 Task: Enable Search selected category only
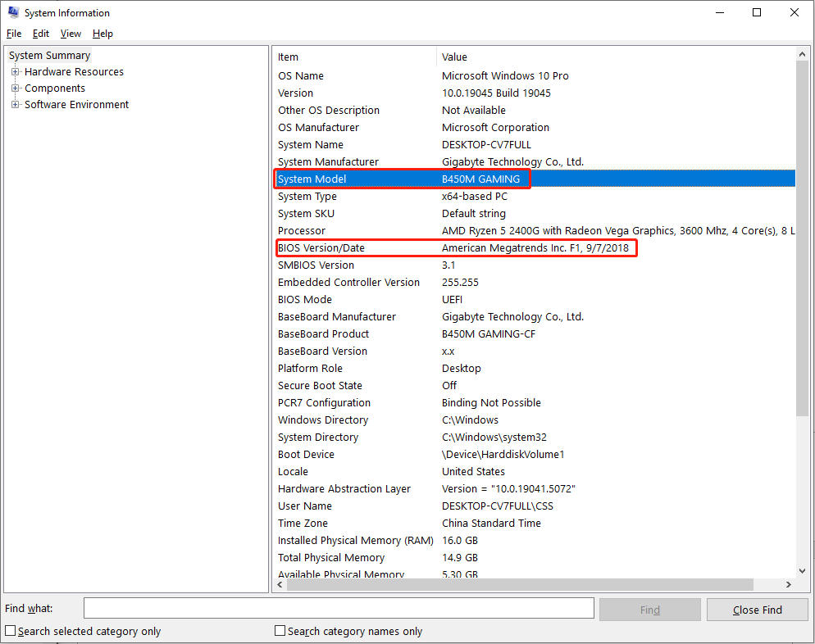pyautogui.click(x=10, y=631)
